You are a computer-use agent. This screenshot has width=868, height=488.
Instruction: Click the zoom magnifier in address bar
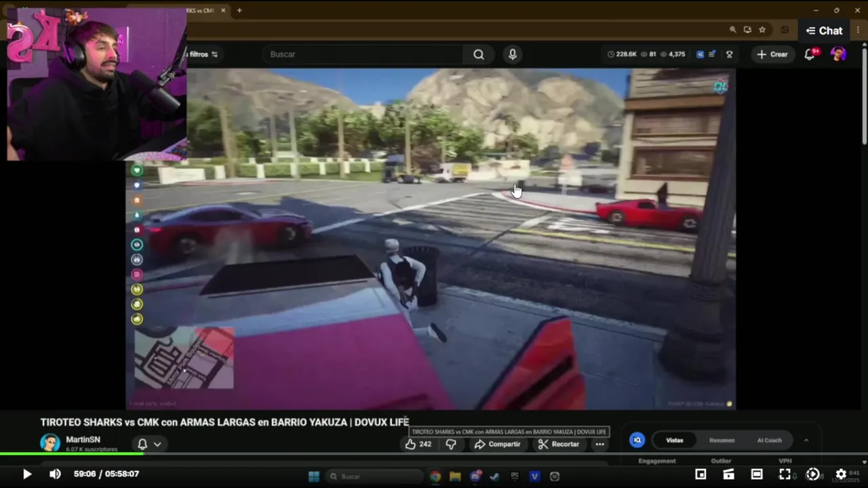pos(732,30)
